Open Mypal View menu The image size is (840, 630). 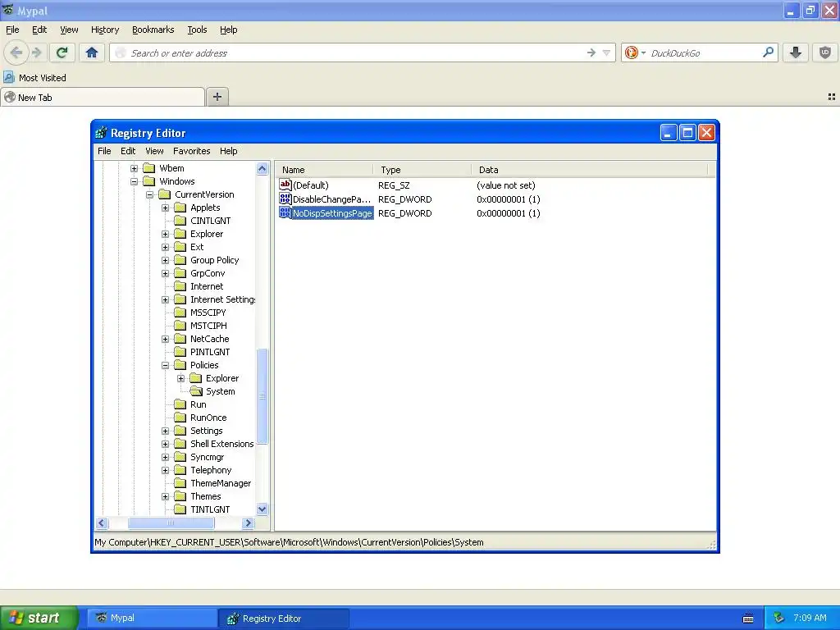pyautogui.click(x=69, y=30)
